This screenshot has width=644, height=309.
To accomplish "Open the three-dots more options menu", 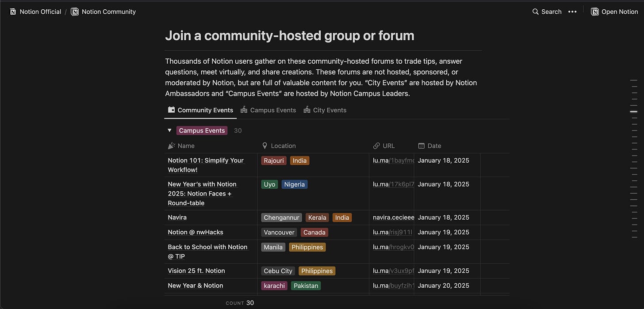I will pyautogui.click(x=572, y=12).
